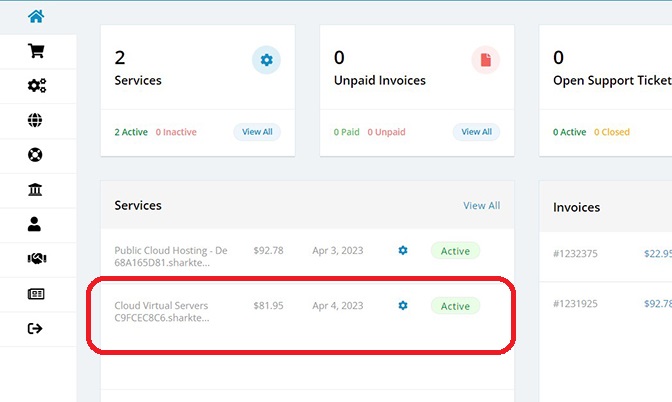Viewport: 672px width, 402px height.
Task: Click the red invoice icon on Unpaid Invoices
Action: coord(486,60)
